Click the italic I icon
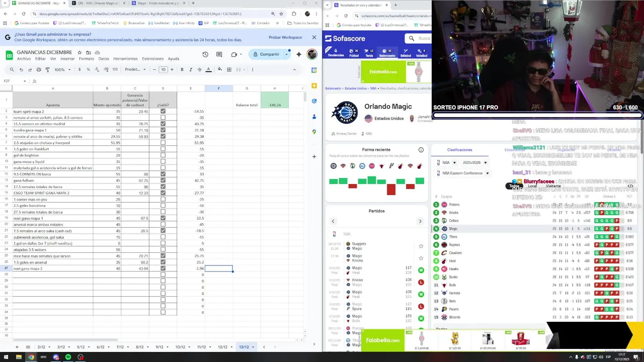 (190, 69)
